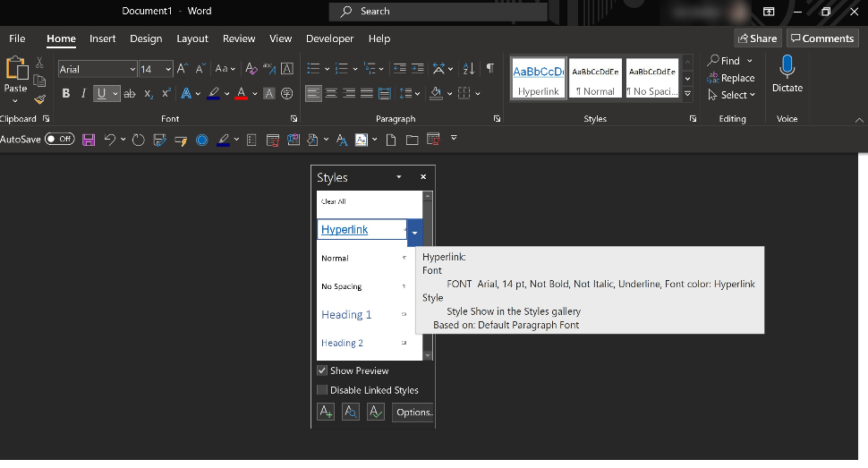This screenshot has height=468, width=868.
Task: Toggle the show paragraph marks icon
Action: (x=489, y=69)
